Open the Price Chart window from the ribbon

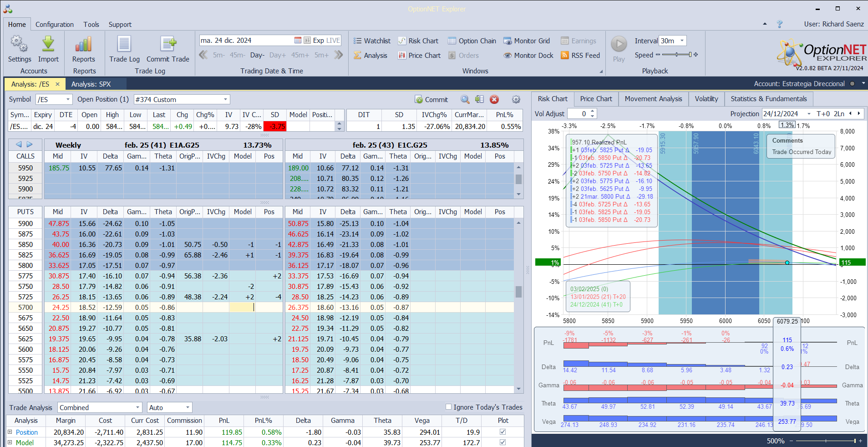point(419,55)
